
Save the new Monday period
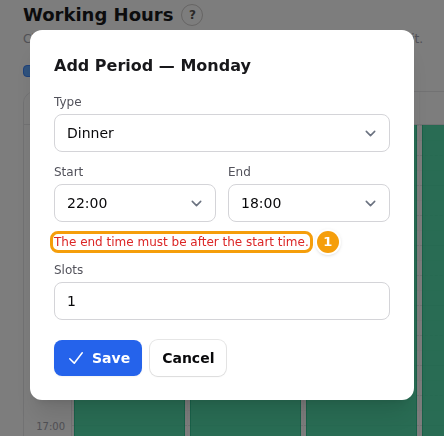[98, 358]
